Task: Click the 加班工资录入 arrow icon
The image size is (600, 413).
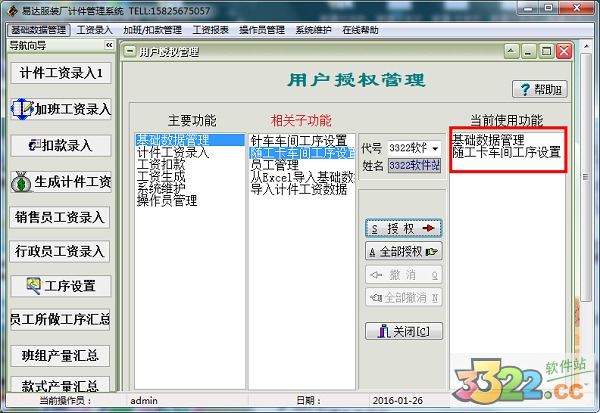Action: coord(22,109)
